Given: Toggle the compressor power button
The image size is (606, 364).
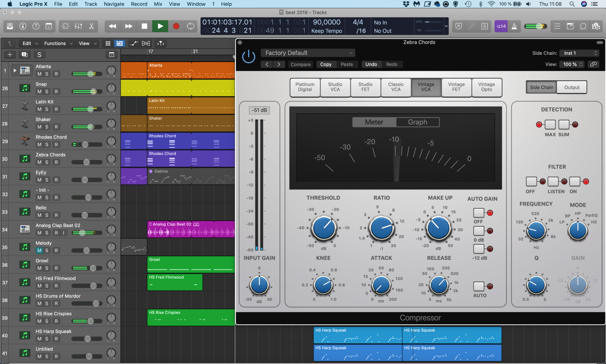Looking at the screenshot, I should 249,56.
